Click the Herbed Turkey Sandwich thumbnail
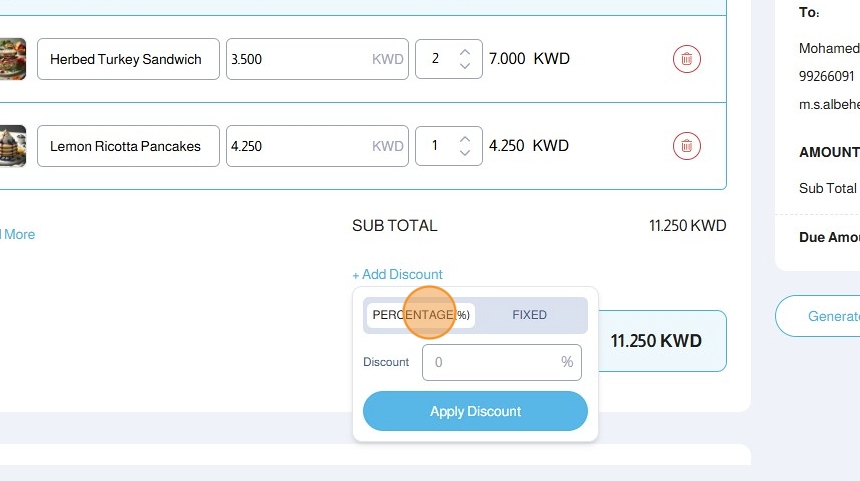 12,59
